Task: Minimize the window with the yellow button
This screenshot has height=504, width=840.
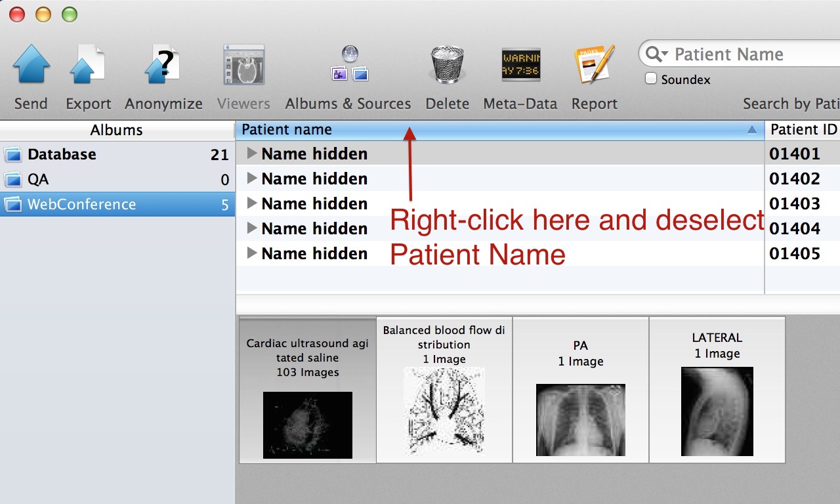Action: (43, 14)
